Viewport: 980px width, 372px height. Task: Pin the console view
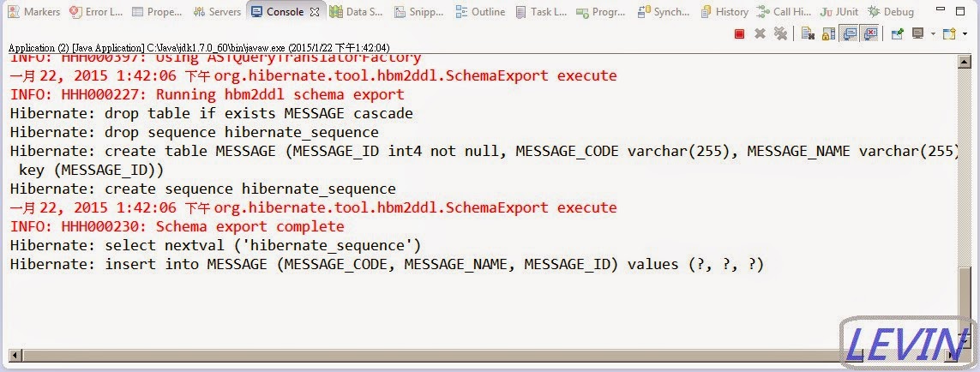(897, 34)
